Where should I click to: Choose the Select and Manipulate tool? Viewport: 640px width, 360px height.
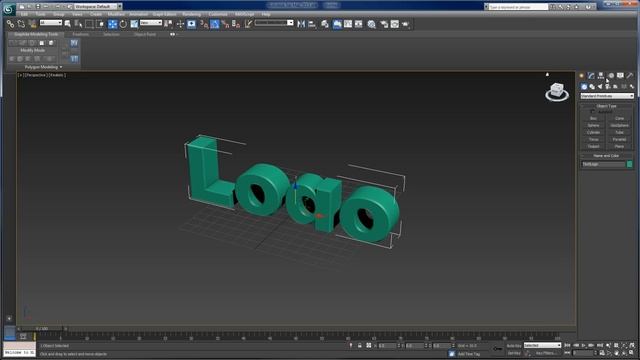click(180, 24)
